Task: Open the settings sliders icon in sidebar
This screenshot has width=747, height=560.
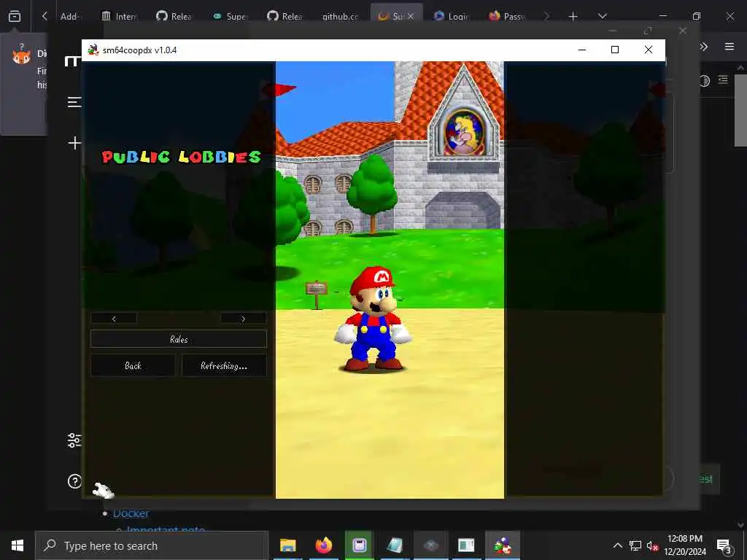Action: click(74, 440)
